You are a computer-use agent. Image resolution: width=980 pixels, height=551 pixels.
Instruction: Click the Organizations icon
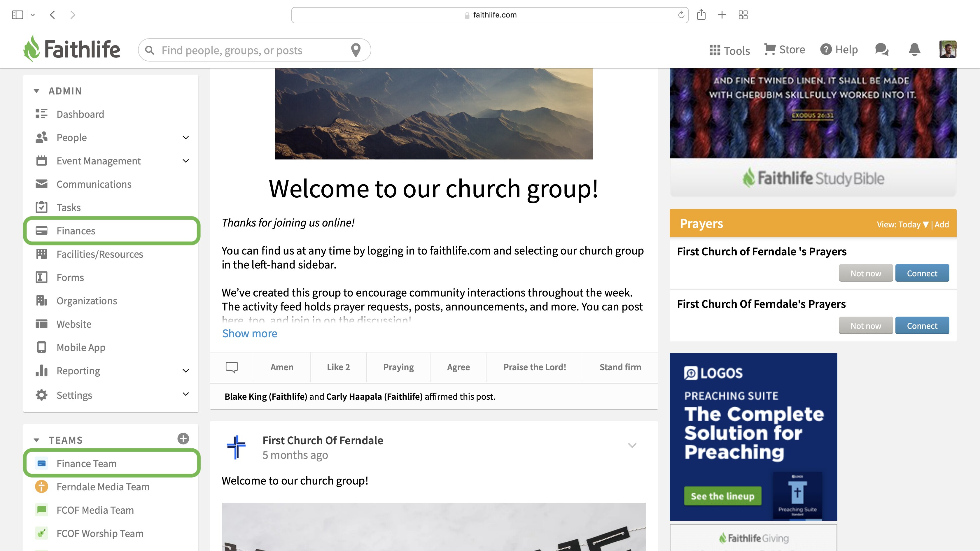pos(41,300)
